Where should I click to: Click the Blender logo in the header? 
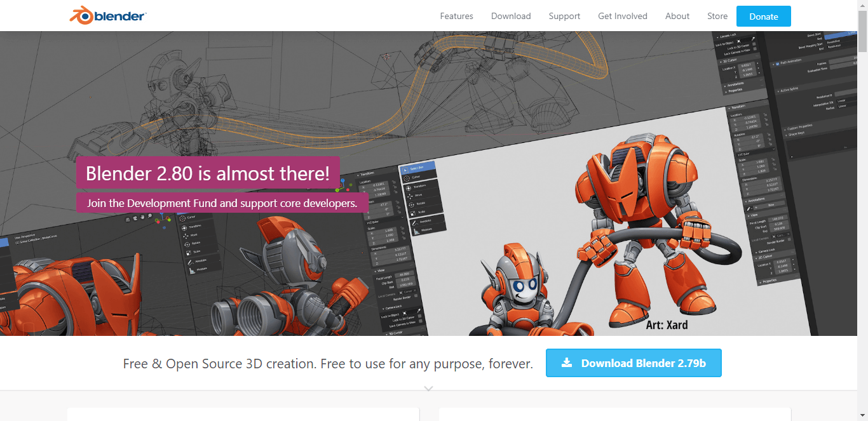[x=108, y=15]
